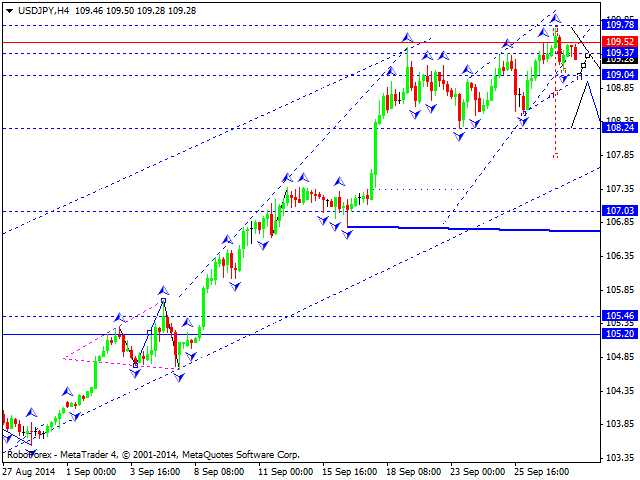Select the 108.24 level price label
Image resolution: width=640 pixels, height=480 pixels.
coord(620,128)
